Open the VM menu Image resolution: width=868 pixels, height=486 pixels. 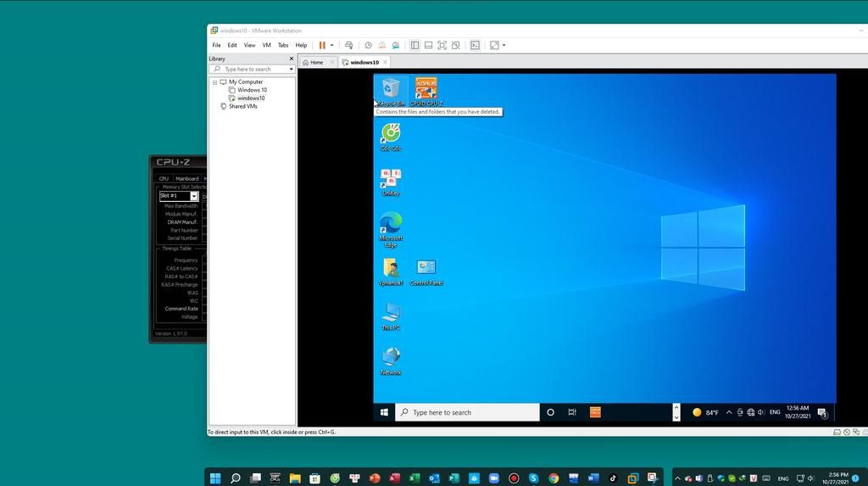click(266, 46)
